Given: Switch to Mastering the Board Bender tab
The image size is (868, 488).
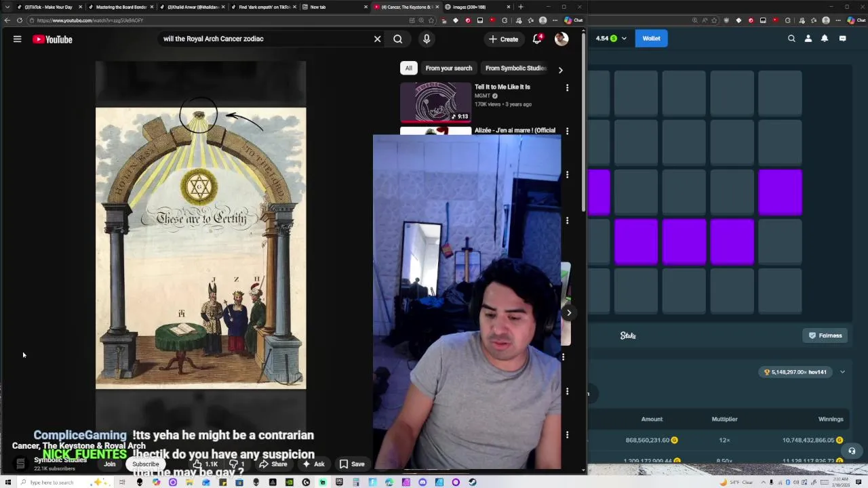Looking at the screenshot, I should [121, 7].
